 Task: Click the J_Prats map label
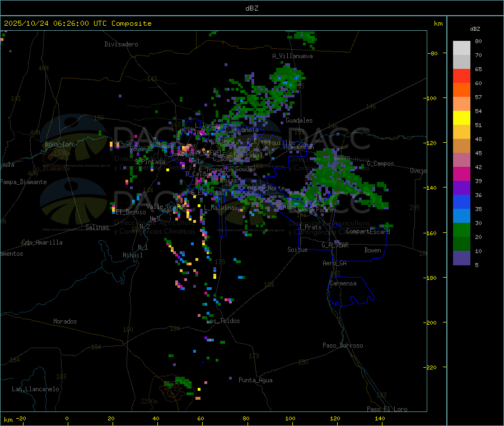[310, 227]
